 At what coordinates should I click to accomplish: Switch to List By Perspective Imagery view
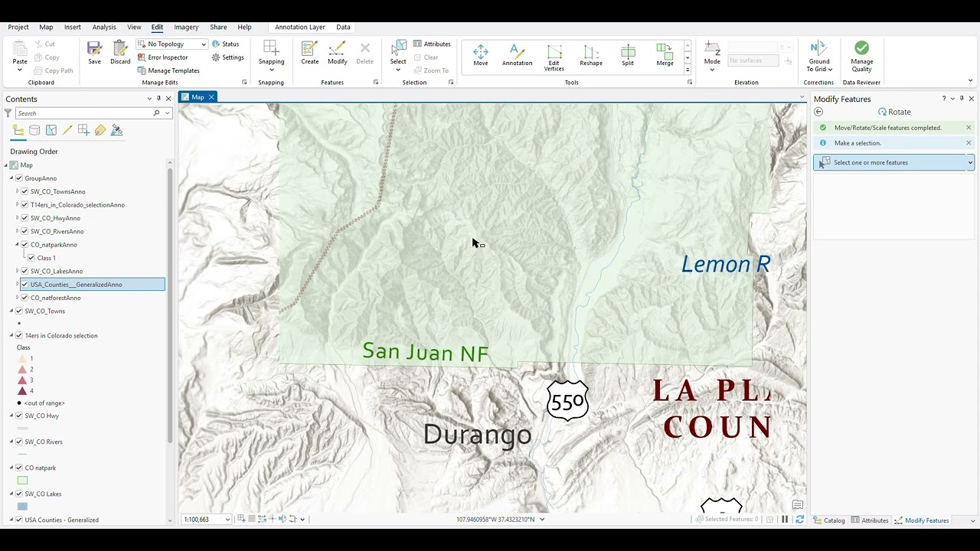pyautogui.click(x=116, y=130)
